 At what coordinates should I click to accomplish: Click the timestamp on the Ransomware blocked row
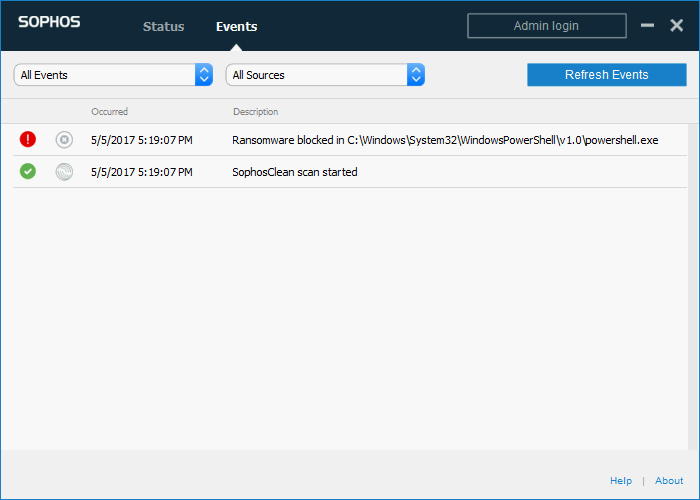[142, 140]
